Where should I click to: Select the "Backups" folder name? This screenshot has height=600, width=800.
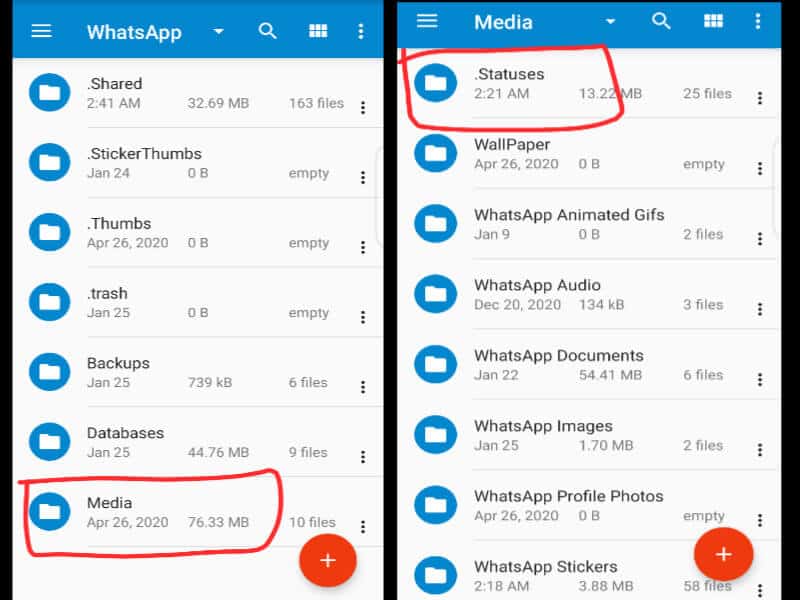[x=118, y=363]
